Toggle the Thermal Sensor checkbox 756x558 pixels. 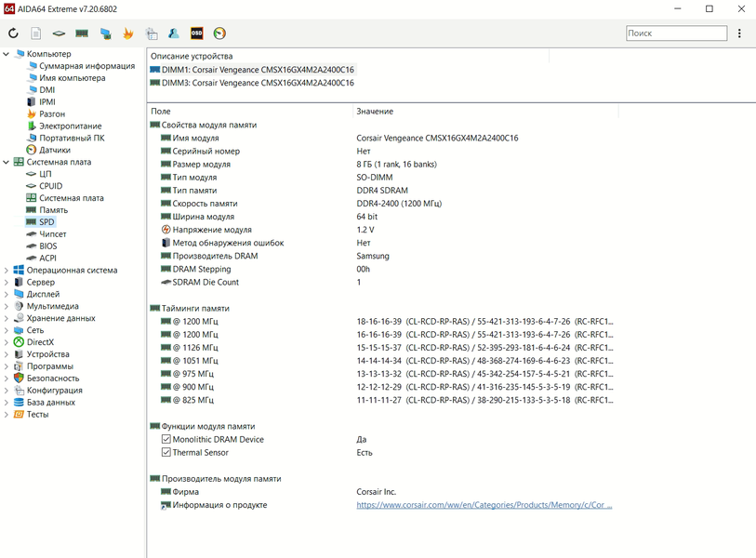[x=166, y=452]
